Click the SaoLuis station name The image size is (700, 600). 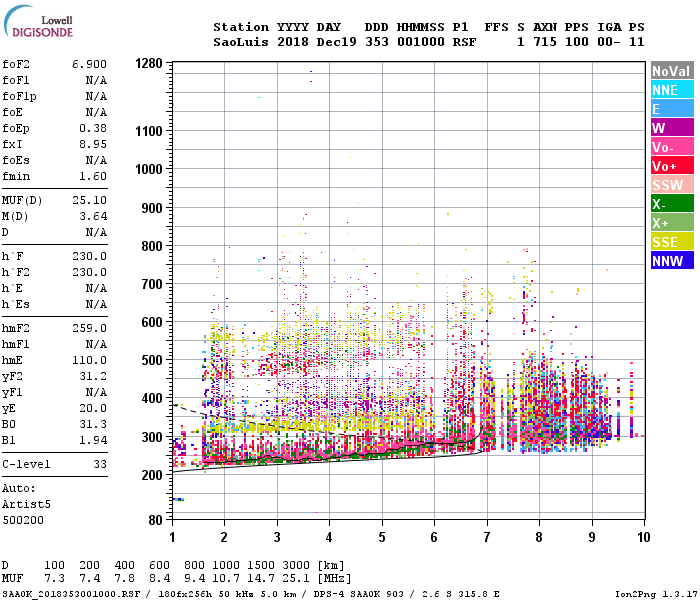[x=241, y=42]
